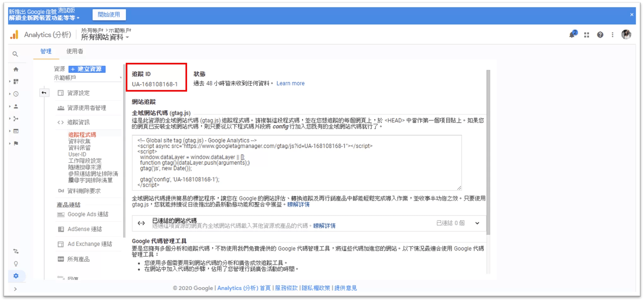
Task: Open the Analytics (分析) 首頁 footer link
Action: coord(244,288)
